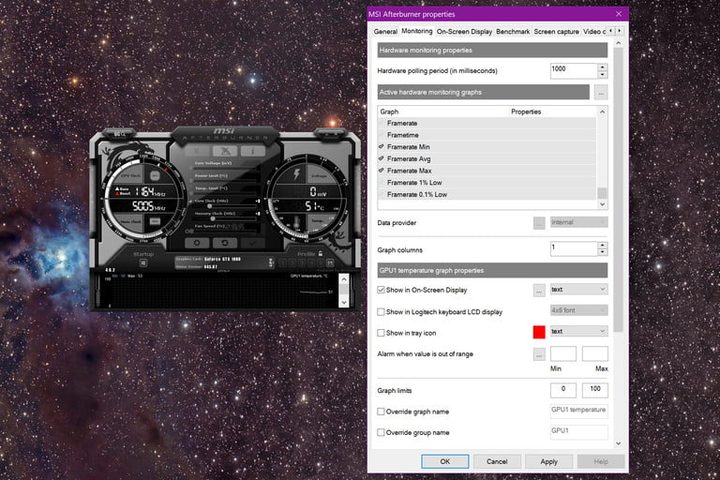The height and width of the screenshot is (480, 720).
Task: Click the ellipsis button beside Active hardware monitoring graphs
Action: (601, 92)
